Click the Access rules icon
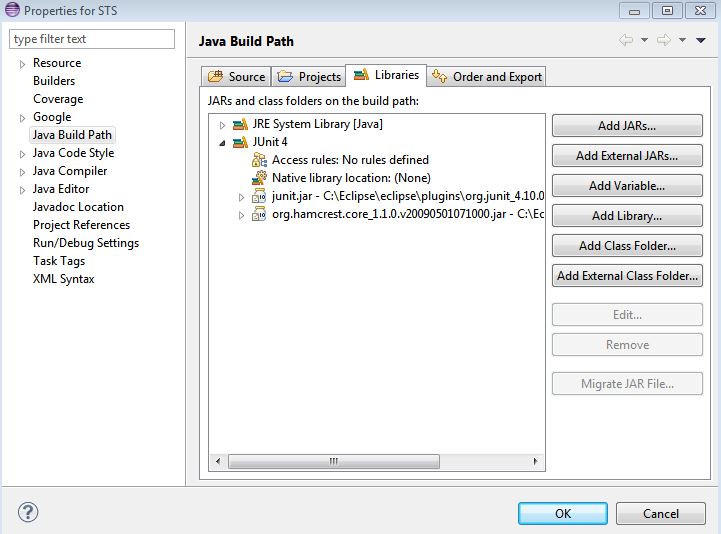The width and height of the screenshot is (721, 534). (259, 160)
